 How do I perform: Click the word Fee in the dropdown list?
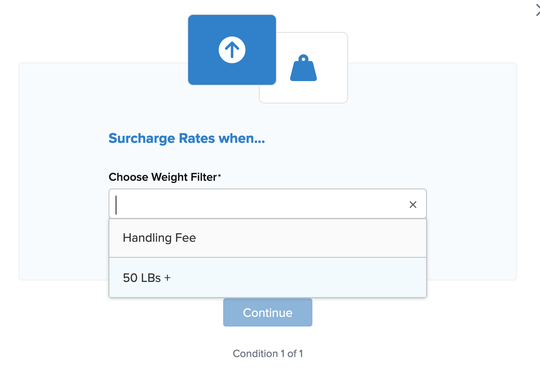tap(186, 238)
